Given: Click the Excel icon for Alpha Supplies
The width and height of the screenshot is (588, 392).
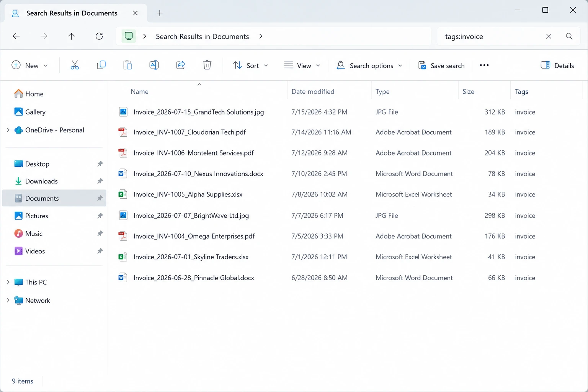Looking at the screenshot, I should tap(122, 194).
